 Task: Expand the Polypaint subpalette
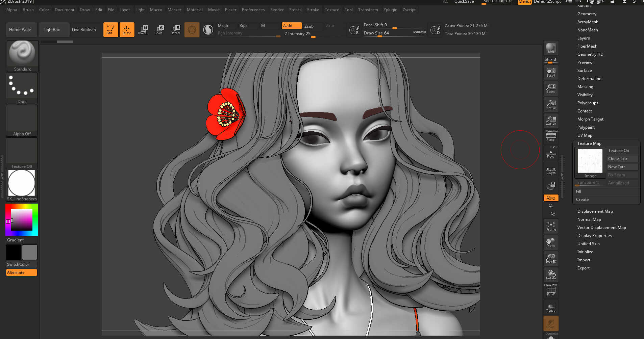click(x=586, y=127)
